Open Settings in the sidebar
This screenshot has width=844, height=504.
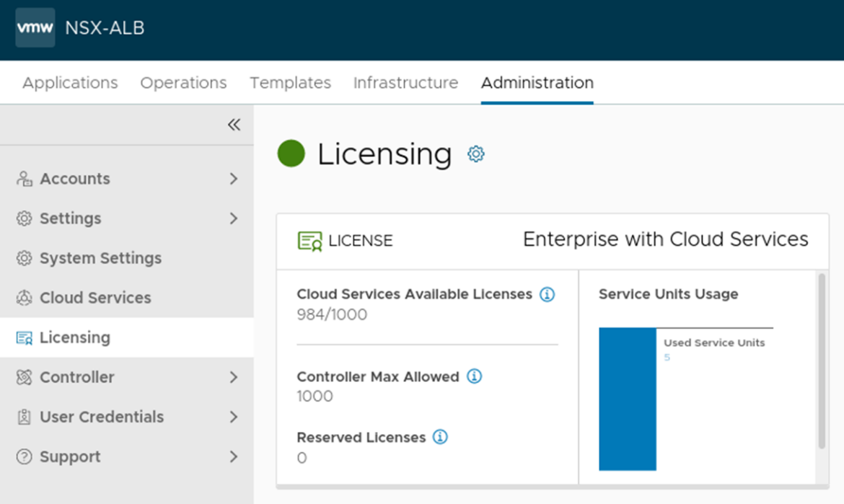click(70, 218)
